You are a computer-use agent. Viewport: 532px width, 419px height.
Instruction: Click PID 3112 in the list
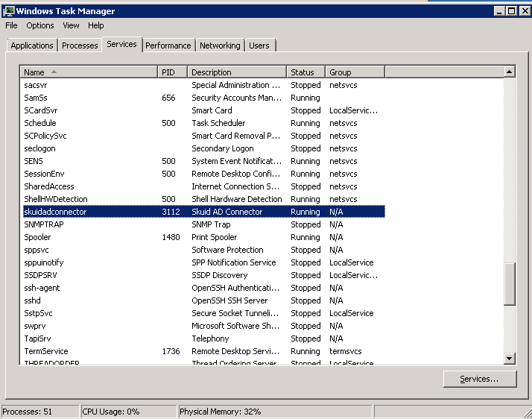pyautogui.click(x=171, y=212)
